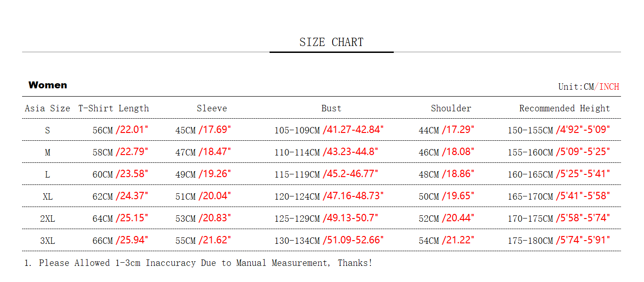Click the Sleeve column header
Screen dimensions: 644x282
[x=212, y=109]
